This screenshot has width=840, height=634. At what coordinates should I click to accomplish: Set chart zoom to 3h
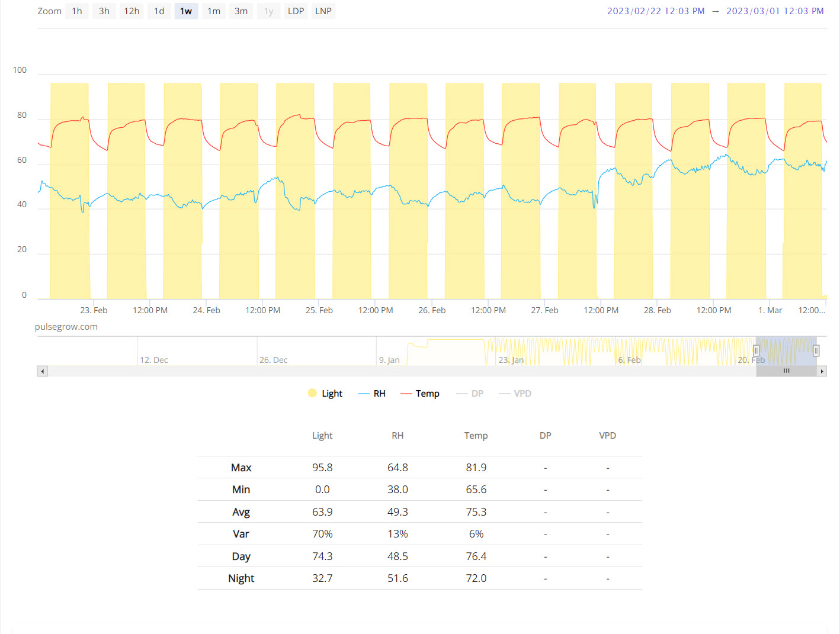104,11
